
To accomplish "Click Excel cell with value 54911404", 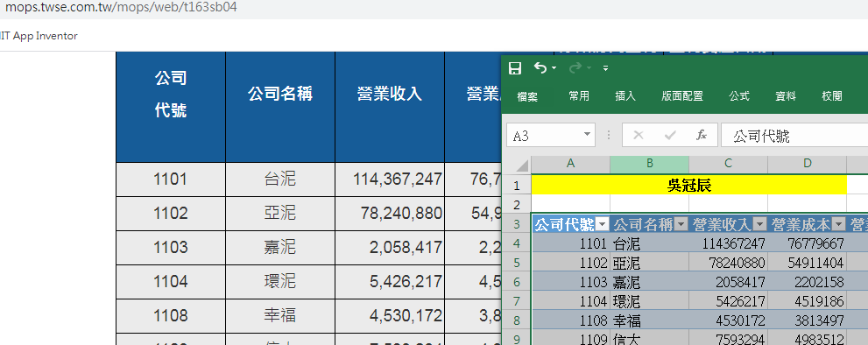I will (808, 263).
